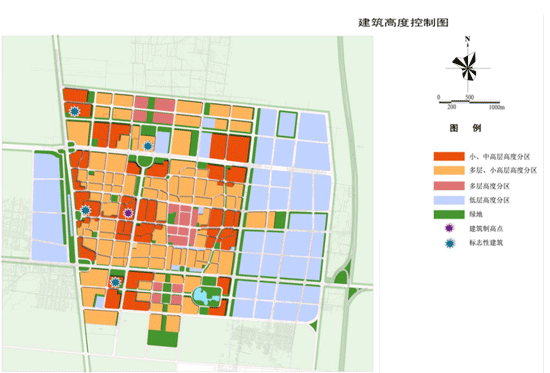
Task: Click the 标志性建筑 legend label text
Action: (486, 243)
